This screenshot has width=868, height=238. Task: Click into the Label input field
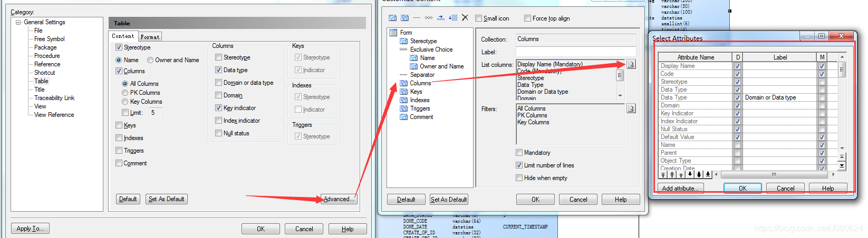click(576, 52)
